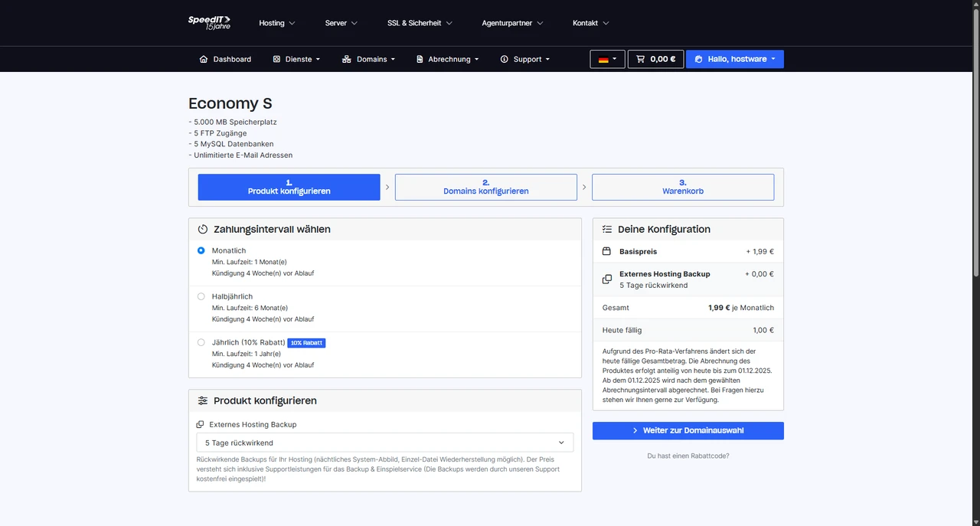Select the Halbjährlich payment interval
The width and height of the screenshot is (980, 526).
pyautogui.click(x=201, y=296)
